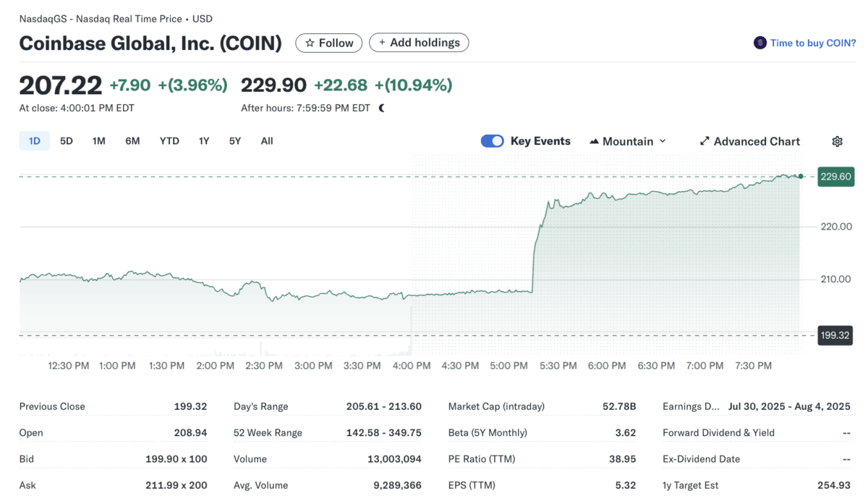Image resolution: width=868 pixels, height=501 pixels.
Task: Switch to the YTD range tab
Action: [x=169, y=141]
